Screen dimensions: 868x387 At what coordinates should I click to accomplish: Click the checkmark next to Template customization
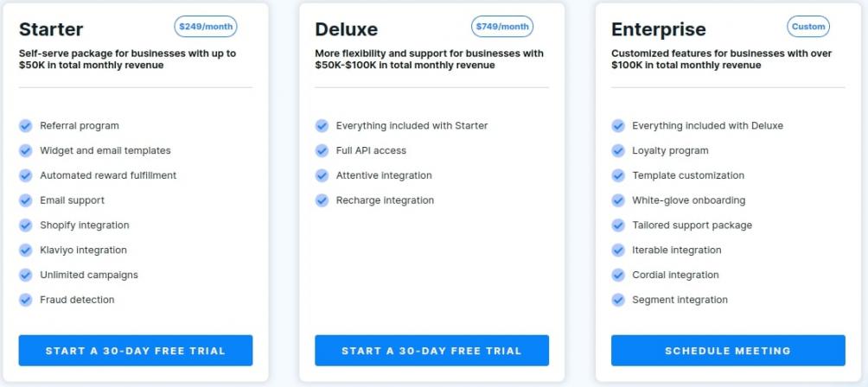coord(618,175)
